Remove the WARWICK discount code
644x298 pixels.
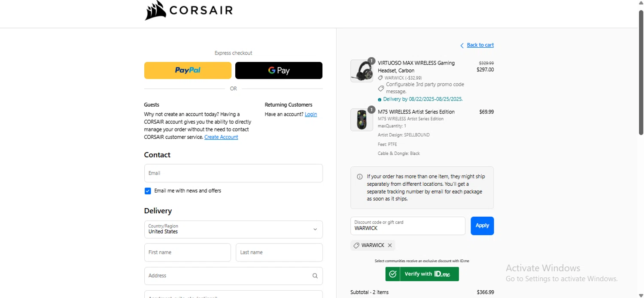pyautogui.click(x=390, y=246)
